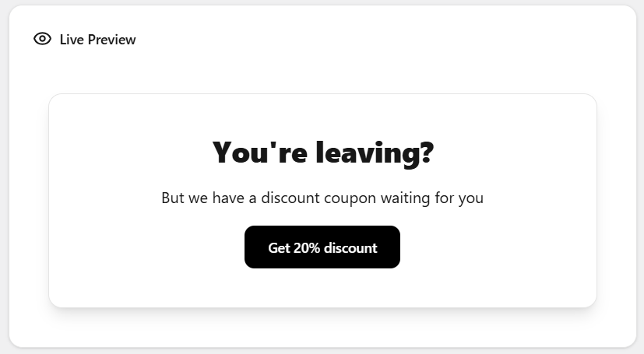
Task: Click the word "But" starting the subtitle
Action: point(173,198)
